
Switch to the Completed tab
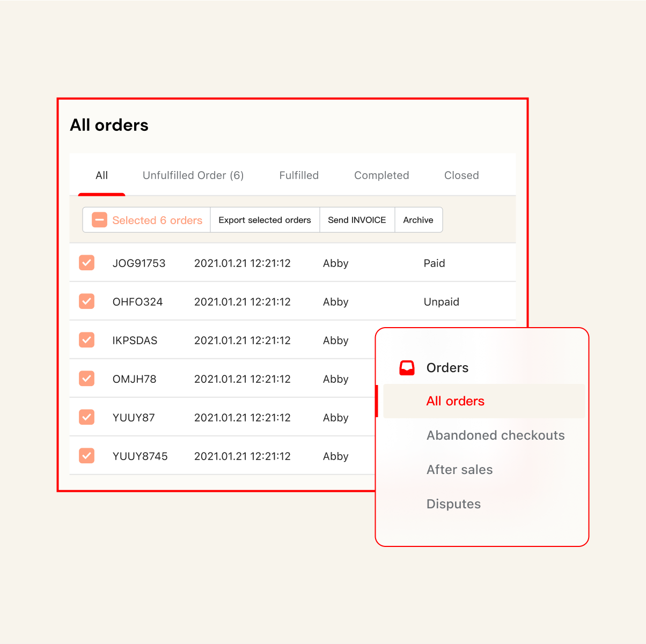pyautogui.click(x=381, y=175)
